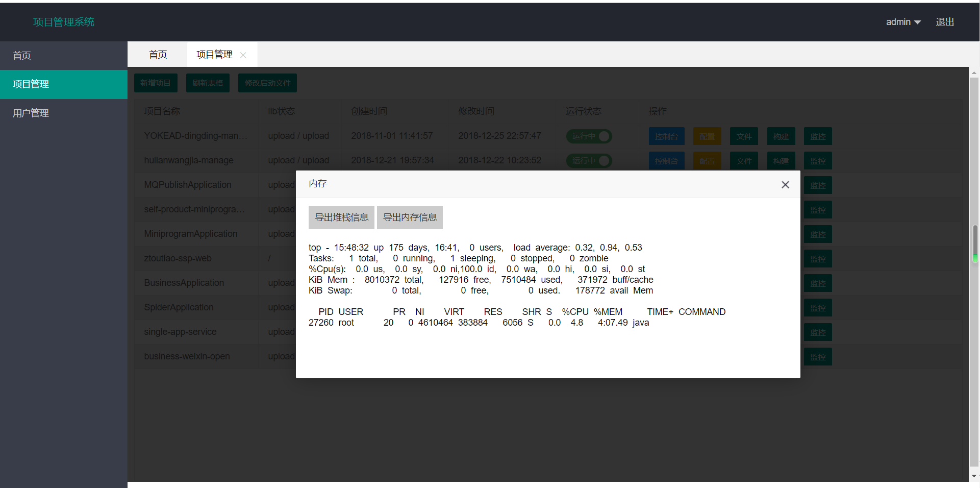Toggle 运行中 switch for hulianwangjia-manage row
This screenshot has height=488, width=980.
(x=589, y=161)
